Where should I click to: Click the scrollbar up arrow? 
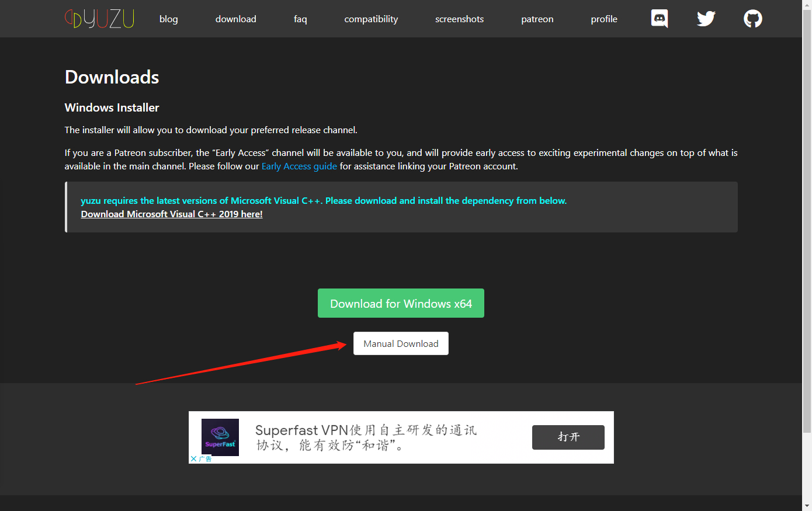807,4
